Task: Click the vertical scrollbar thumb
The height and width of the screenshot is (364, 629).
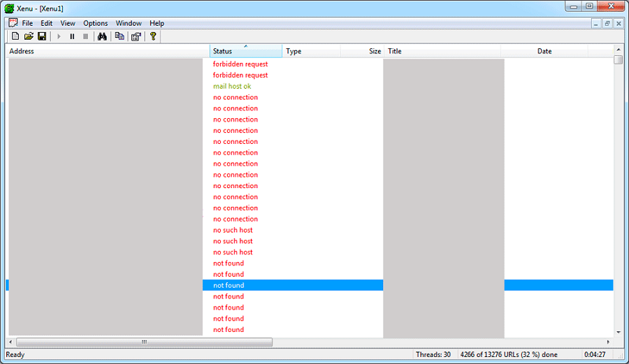Action: 619,59
